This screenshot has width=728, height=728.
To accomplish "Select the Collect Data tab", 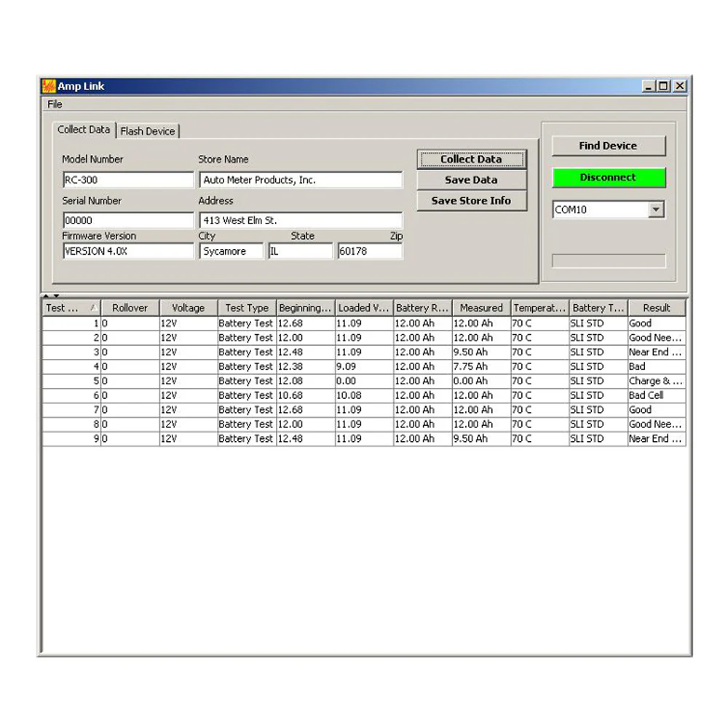I will tap(84, 130).
